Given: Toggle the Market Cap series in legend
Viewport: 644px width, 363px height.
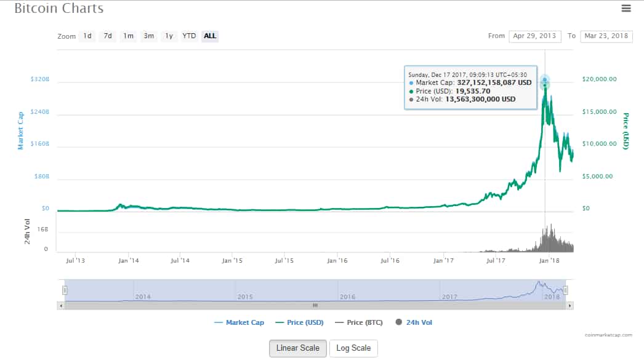Looking at the screenshot, I should click(x=239, y=323).
